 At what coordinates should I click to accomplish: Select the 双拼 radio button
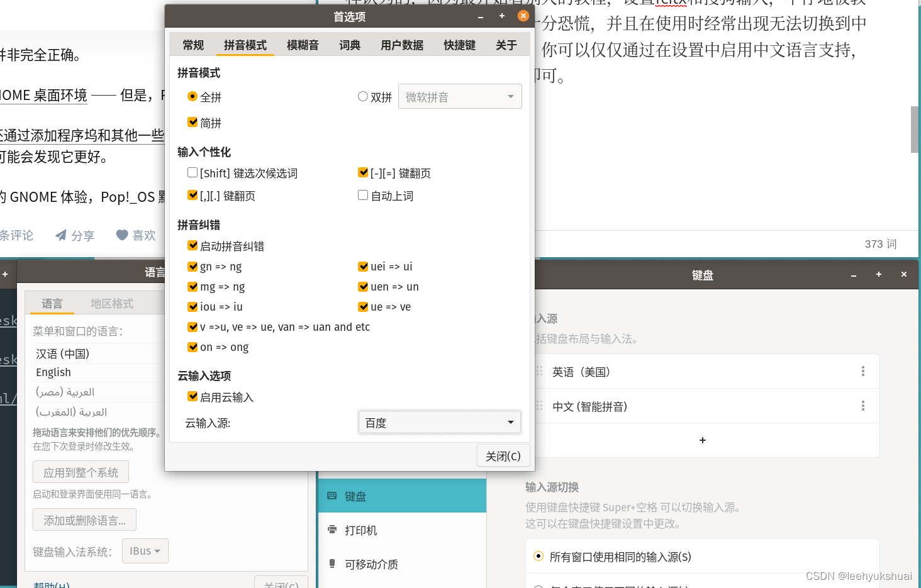363,97
